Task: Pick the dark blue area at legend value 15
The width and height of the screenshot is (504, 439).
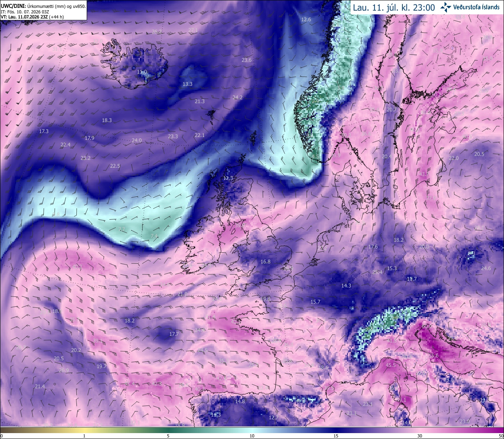Action: click(x=336, y=430)
